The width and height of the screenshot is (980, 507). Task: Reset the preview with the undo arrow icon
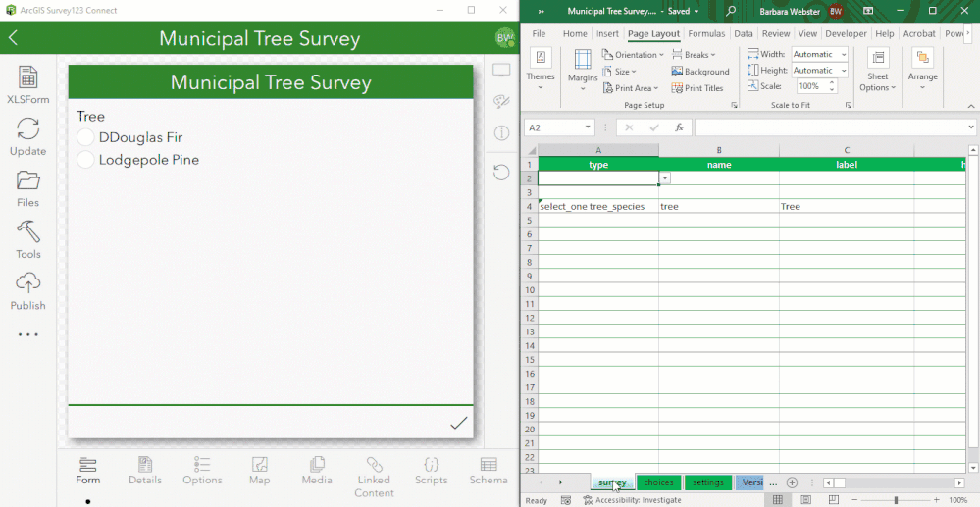click(501, 172)
